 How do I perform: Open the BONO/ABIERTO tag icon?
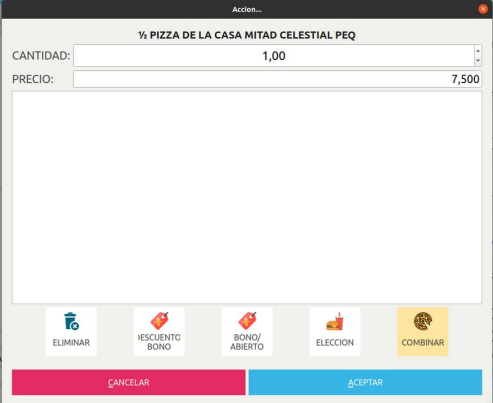247,321
